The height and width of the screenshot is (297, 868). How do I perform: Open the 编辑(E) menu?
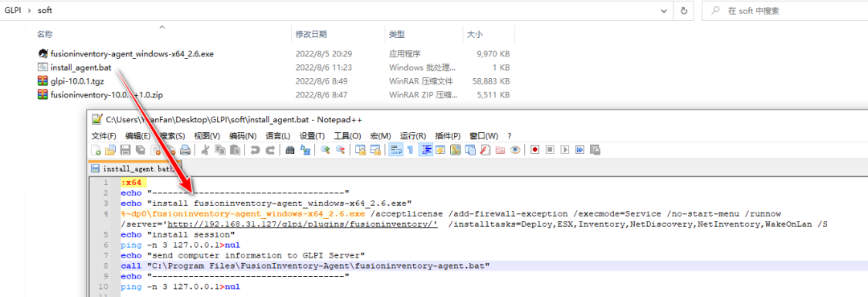pyautogui.click(x=138, y=136)
